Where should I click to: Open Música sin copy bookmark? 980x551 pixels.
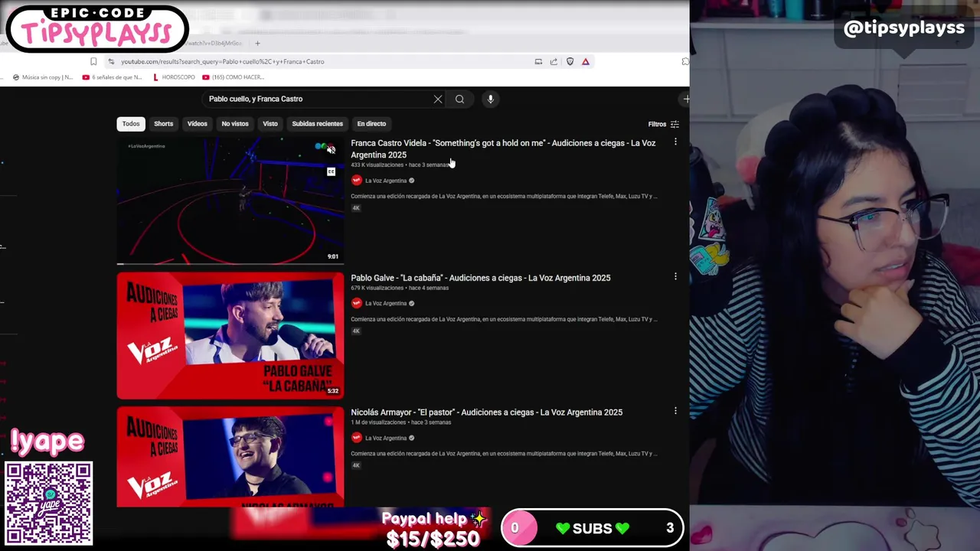[43, 77]
